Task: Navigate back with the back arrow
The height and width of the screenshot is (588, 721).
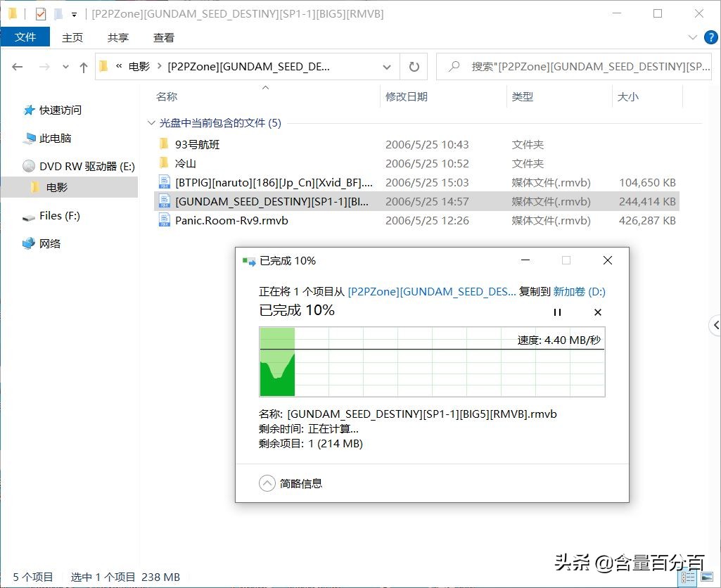Action: click(17, 66)
